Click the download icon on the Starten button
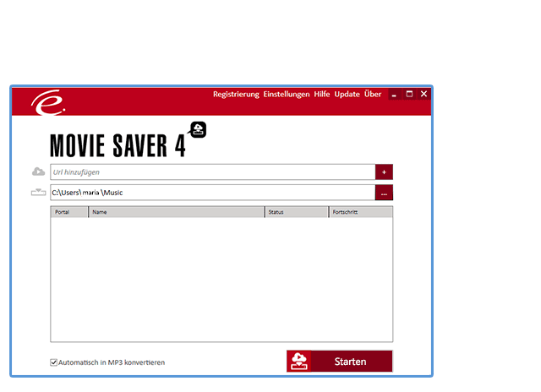This screenshot has width=541, height=392. point(298,362)
